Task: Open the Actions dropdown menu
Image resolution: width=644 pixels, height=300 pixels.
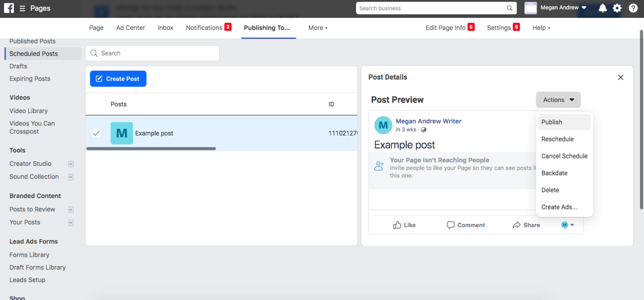Action: [558, 100]
